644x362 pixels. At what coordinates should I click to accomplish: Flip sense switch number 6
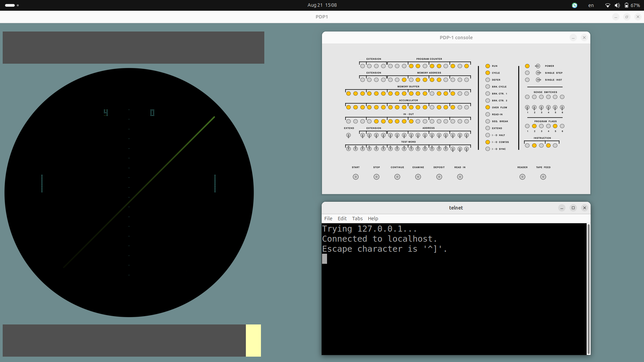(562, 108)
